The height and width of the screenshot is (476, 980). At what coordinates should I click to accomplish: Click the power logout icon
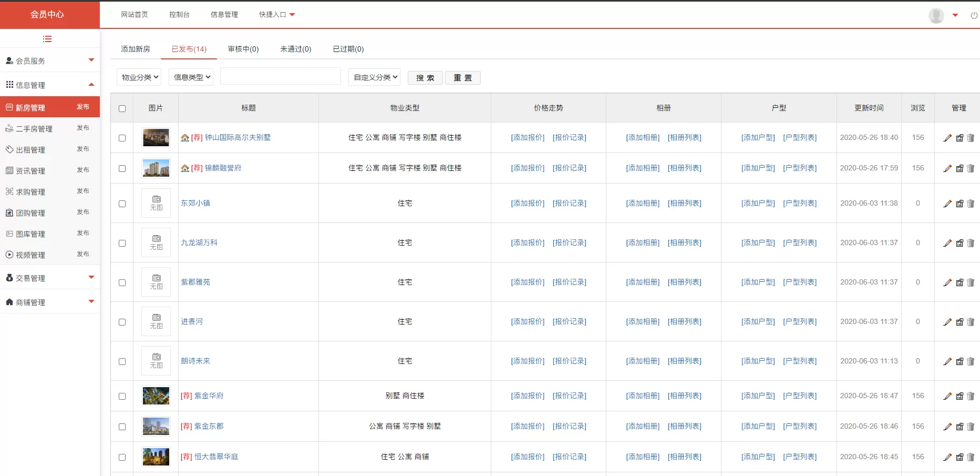tap(974, 15)
